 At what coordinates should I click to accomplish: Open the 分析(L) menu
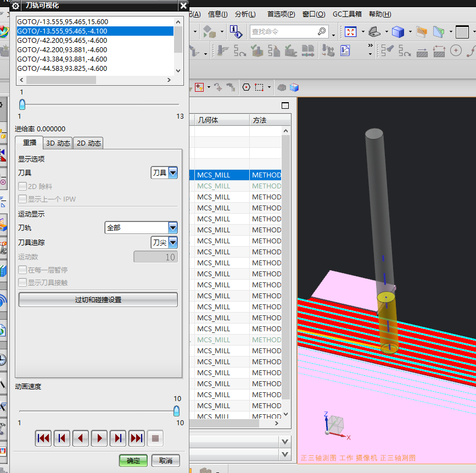[x=245, y=14]
